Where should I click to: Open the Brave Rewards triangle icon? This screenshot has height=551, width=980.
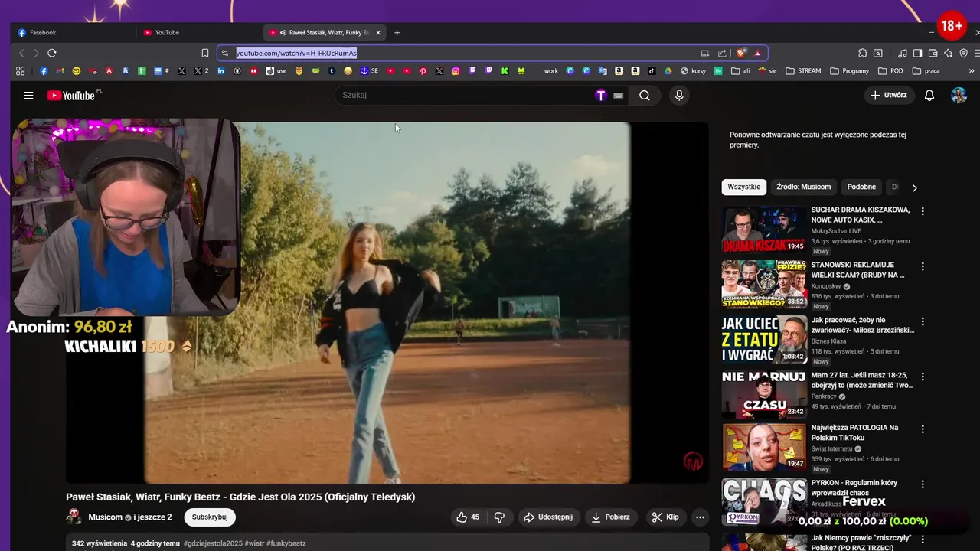[x=757, y=53]
